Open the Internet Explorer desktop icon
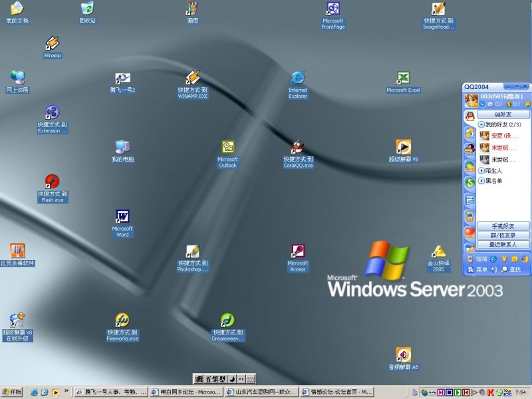 point(298,78)
